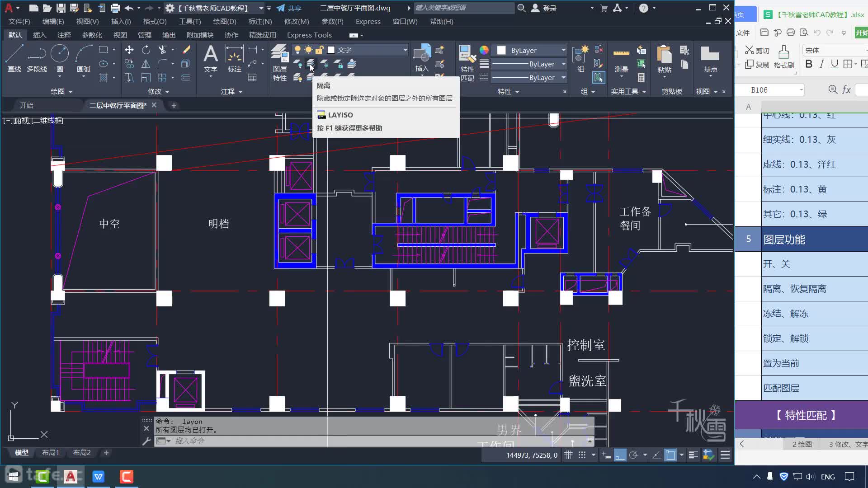Click the Move tool with four arrows
The width and height of the screenshot is (868, 488).
click(x=129, y=50)
